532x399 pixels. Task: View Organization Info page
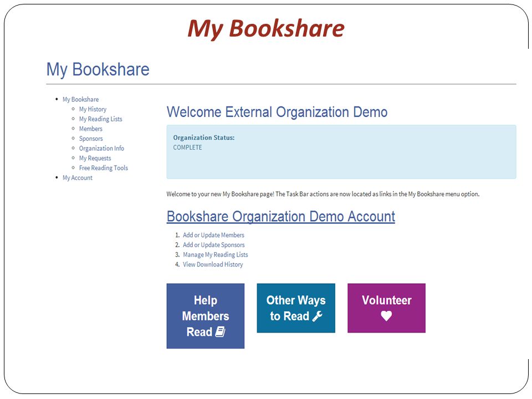click(101, 149)
